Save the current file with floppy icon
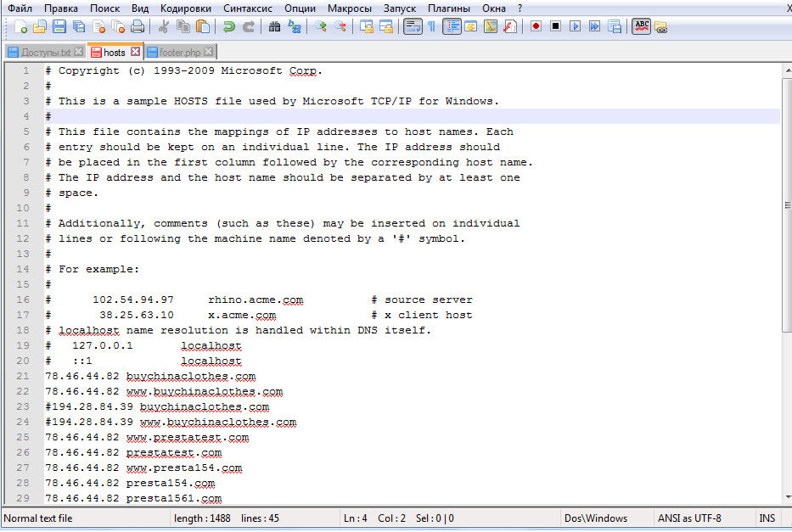792x532 pixels. coord(59,26)
